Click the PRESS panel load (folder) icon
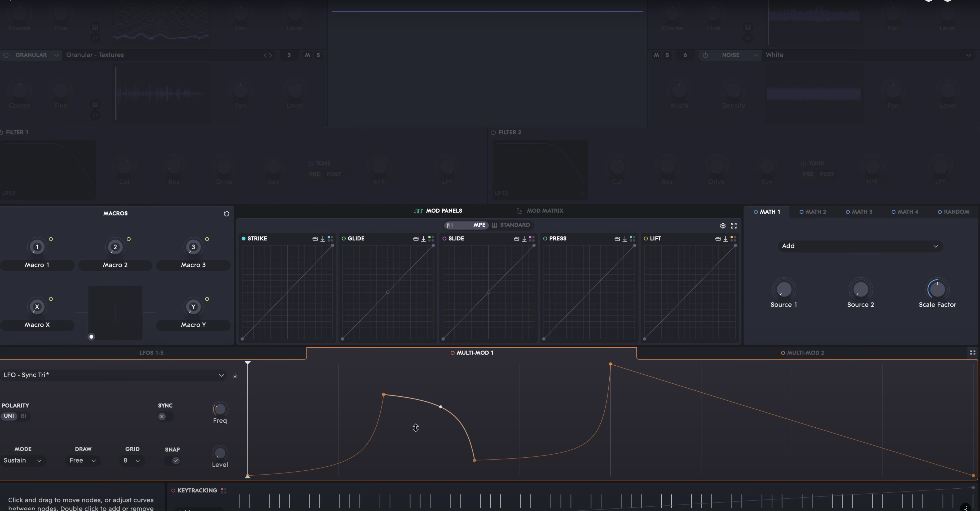The height and width of the screenshot is (511, 980). [x=617, y=239]
